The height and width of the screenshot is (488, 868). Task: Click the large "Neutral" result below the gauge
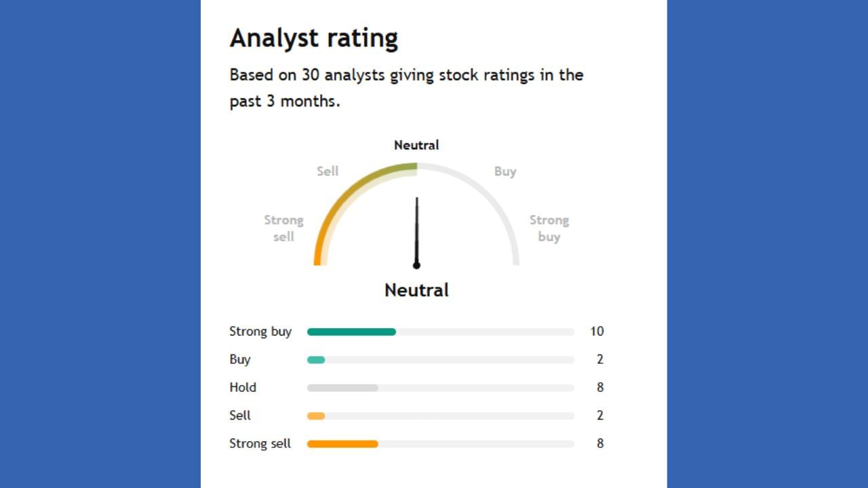click(416, 290)
